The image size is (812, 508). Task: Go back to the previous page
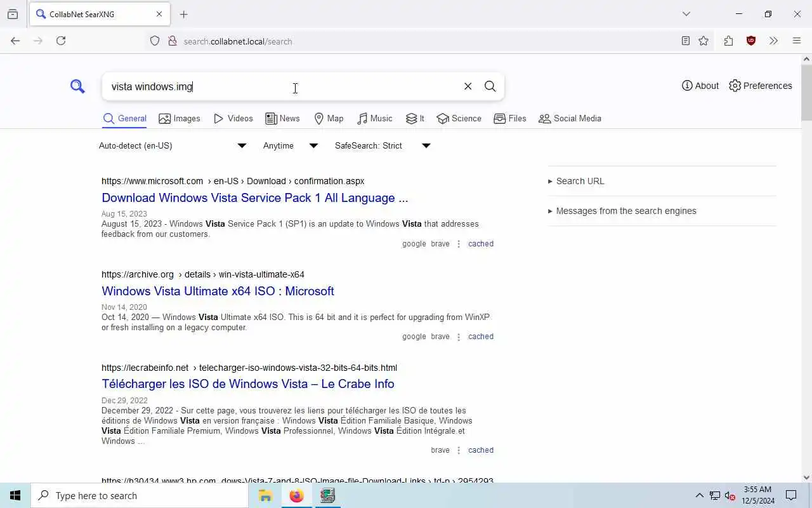(15, 41)
